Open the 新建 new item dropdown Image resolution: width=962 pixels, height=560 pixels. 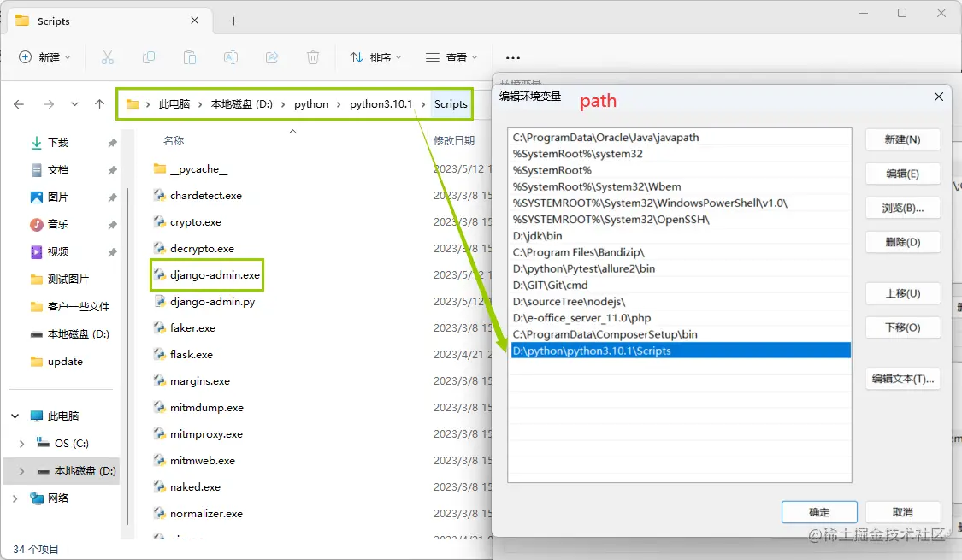coord(44,57)
